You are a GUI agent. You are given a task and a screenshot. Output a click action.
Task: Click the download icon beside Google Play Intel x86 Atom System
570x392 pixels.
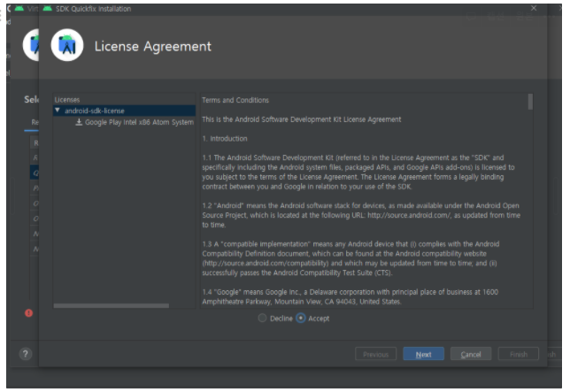pyautogui.click(x=79, y=122)
